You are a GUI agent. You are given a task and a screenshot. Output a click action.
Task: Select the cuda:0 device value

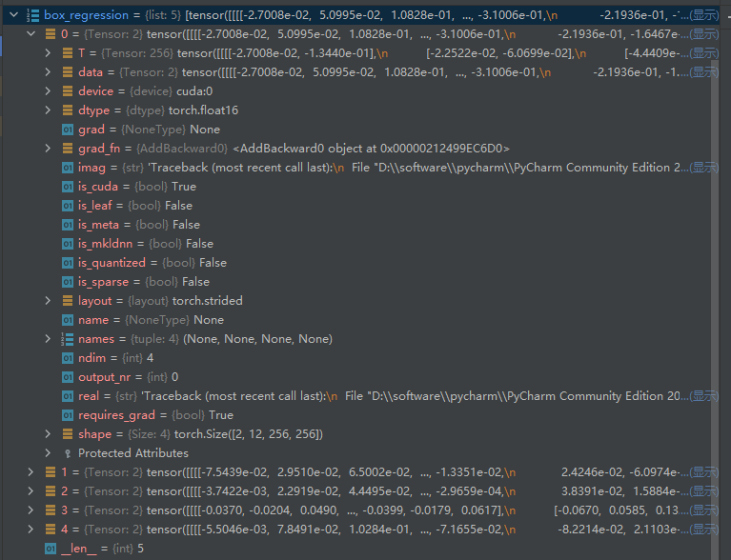click(x=194, y=91)
